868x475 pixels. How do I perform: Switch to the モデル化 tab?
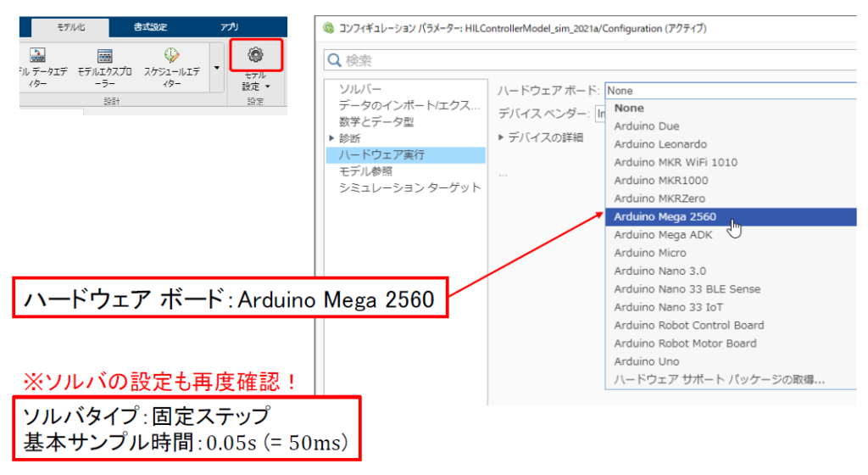point(70,26)
